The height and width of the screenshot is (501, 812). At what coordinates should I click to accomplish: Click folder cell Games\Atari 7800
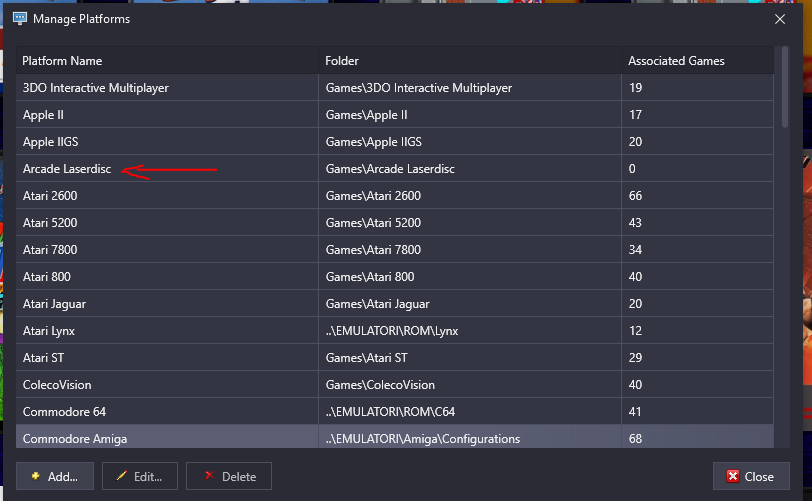[x=470, y=249]
